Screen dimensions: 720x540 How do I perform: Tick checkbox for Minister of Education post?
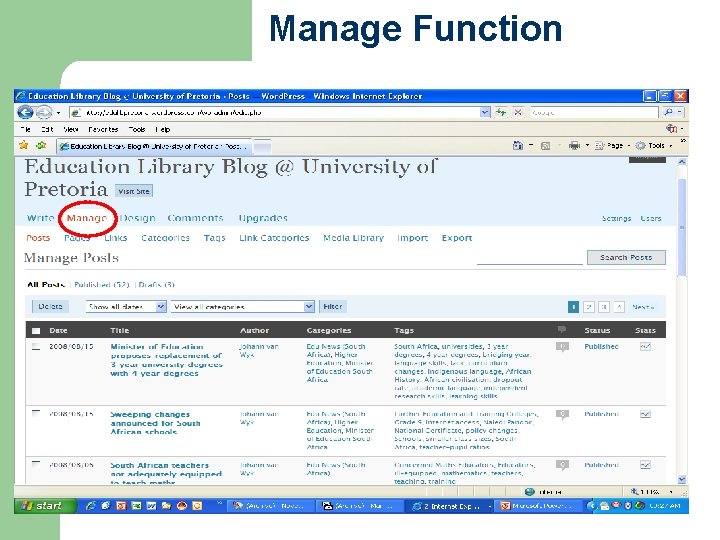(x=36, y=347)
